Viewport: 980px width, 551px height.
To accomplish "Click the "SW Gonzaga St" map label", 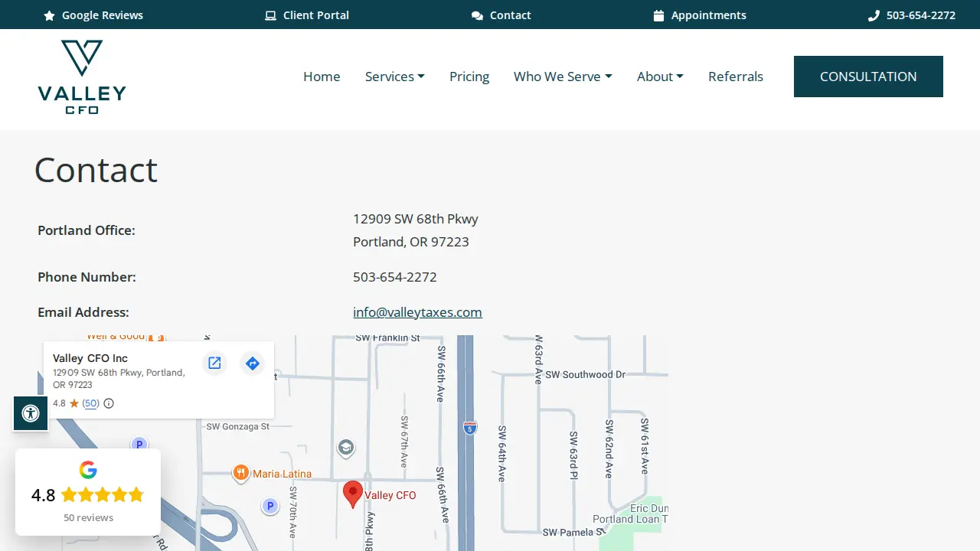I will [x=238, y=426].
